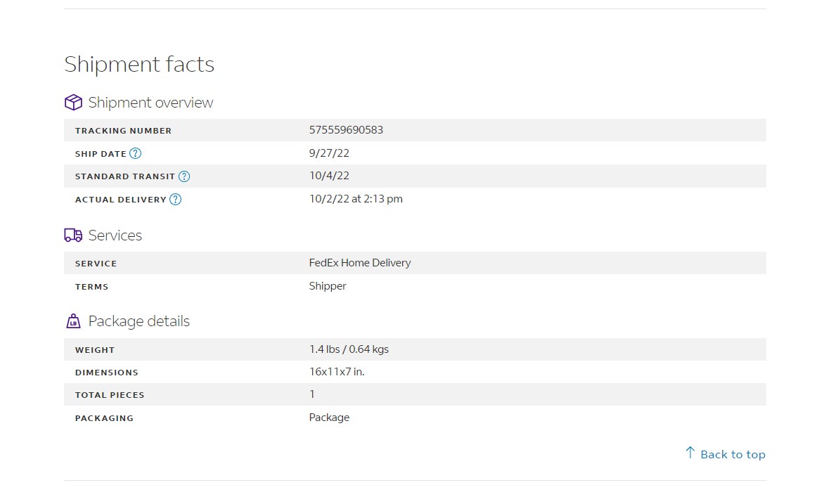Click the Back to top link
Screen dimensions: 831x504
(733, 454)
